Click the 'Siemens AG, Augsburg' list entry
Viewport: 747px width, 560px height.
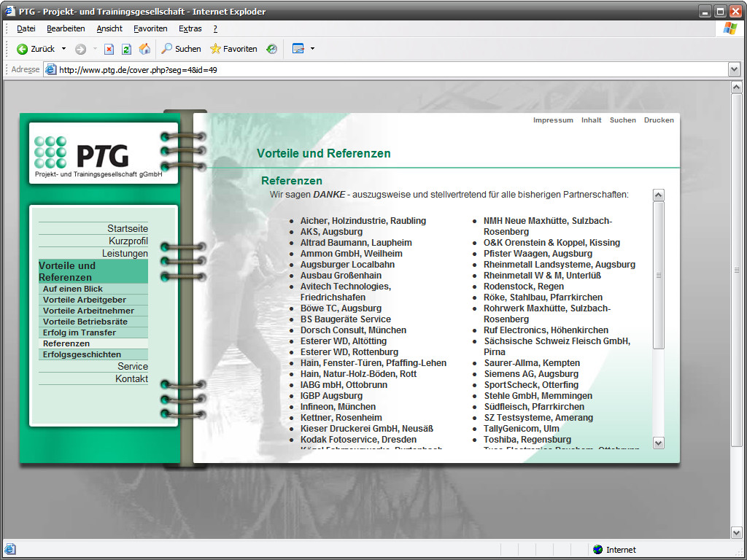click(531, 374)
